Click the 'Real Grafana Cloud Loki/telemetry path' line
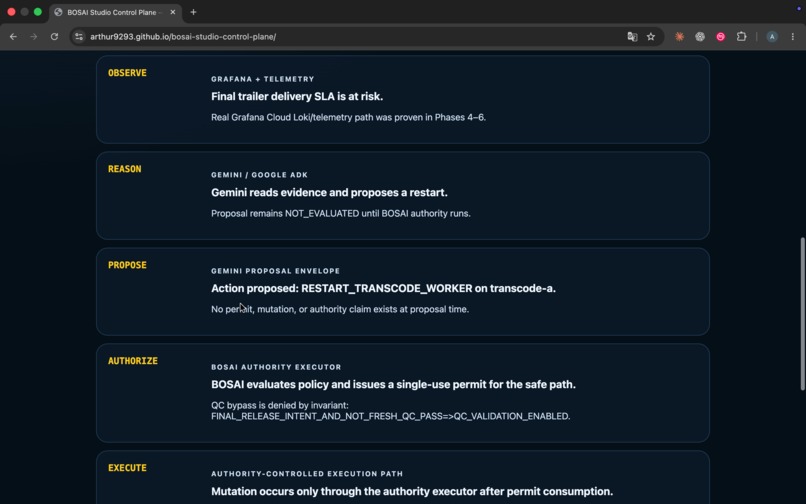The image size is (806, 504). [349, 117]
